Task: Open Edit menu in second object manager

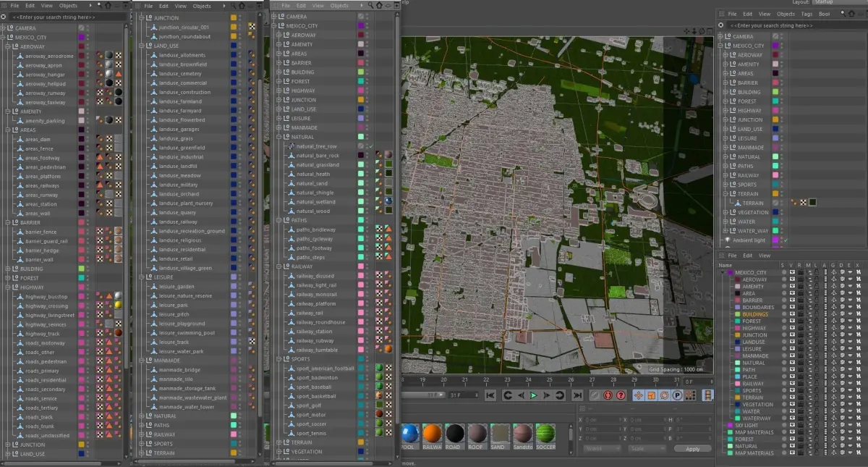Action: pos(165,6)
